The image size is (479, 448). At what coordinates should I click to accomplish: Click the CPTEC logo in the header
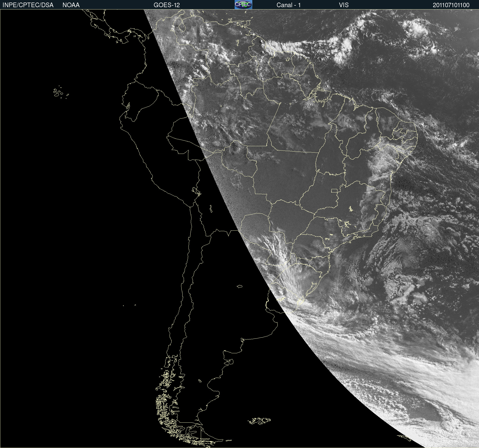coord(243,5)
